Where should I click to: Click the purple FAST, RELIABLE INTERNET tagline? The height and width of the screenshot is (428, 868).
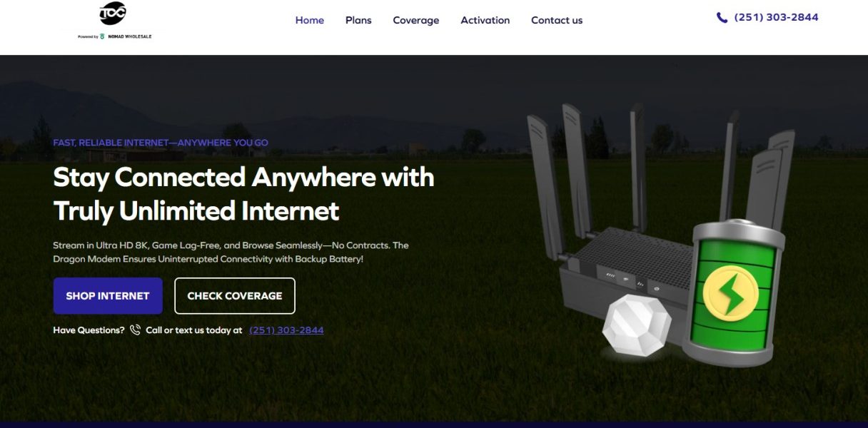point(161,143)
